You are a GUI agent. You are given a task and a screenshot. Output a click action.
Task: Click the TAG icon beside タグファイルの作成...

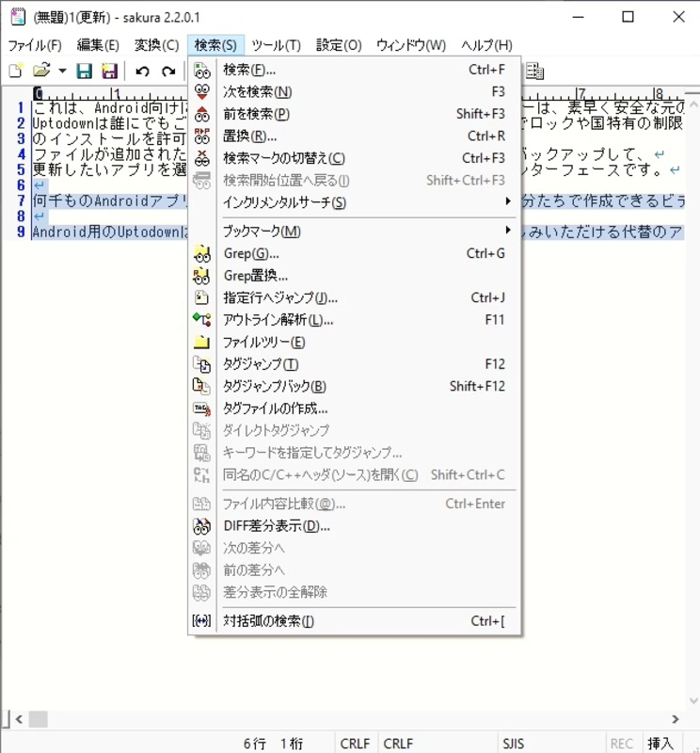[x=202, y=409]
